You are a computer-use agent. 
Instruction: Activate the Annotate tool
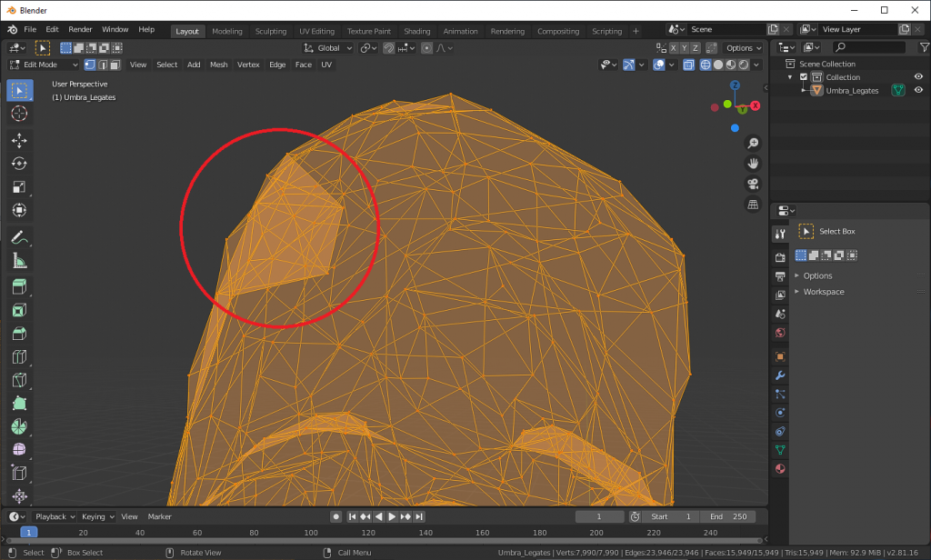tap(19, 237)
